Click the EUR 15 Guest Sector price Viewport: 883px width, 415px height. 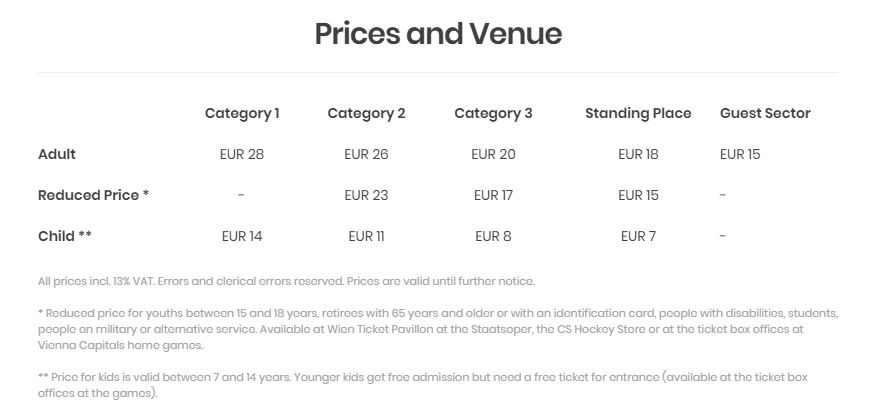pos(740,154)
